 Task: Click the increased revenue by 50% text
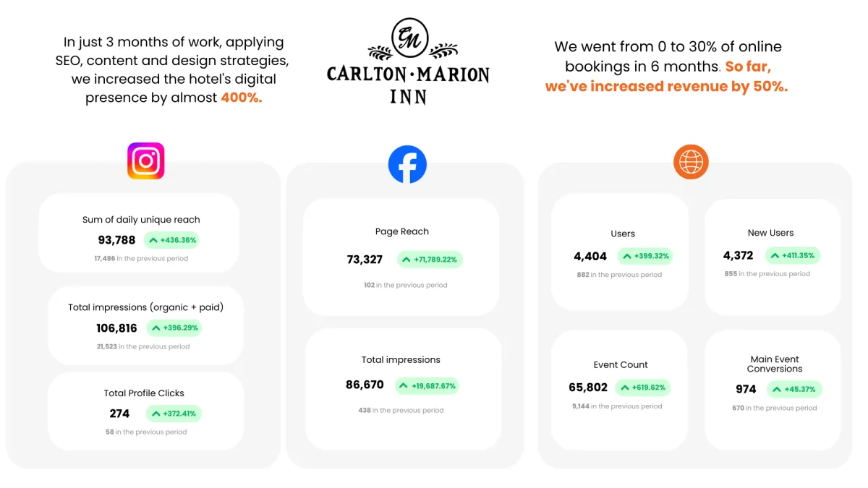[666, 86]
